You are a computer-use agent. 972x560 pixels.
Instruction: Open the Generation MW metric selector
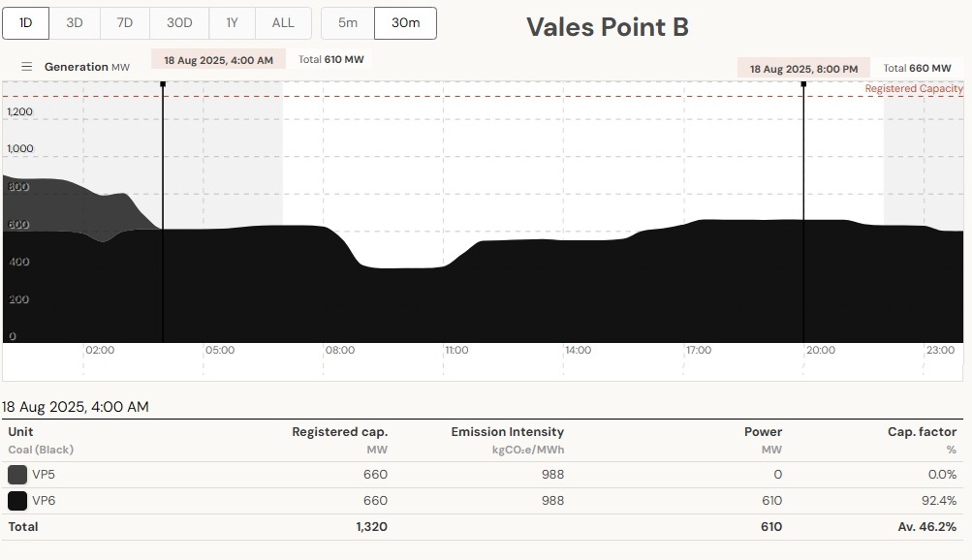click(87, 67)
